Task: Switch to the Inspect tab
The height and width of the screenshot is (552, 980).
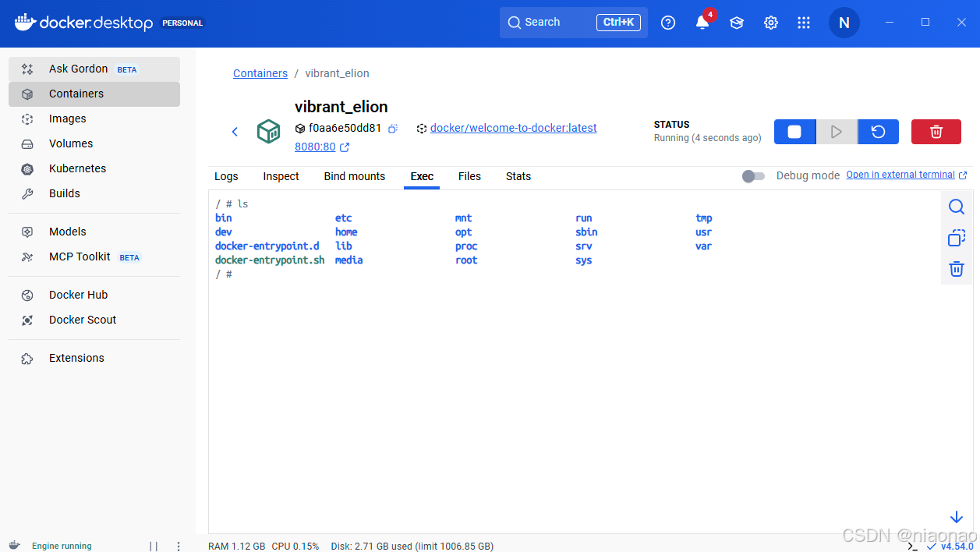Action: [281, 176]
